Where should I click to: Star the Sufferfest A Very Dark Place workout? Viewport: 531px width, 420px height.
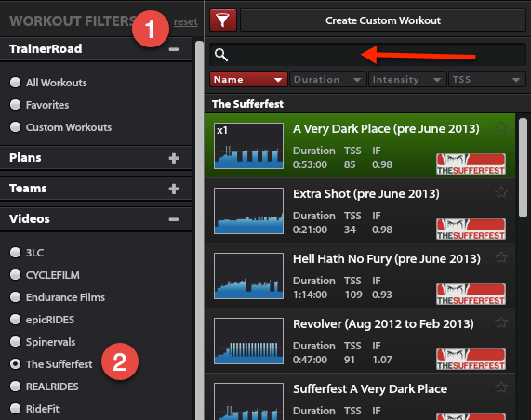(501, 387)
